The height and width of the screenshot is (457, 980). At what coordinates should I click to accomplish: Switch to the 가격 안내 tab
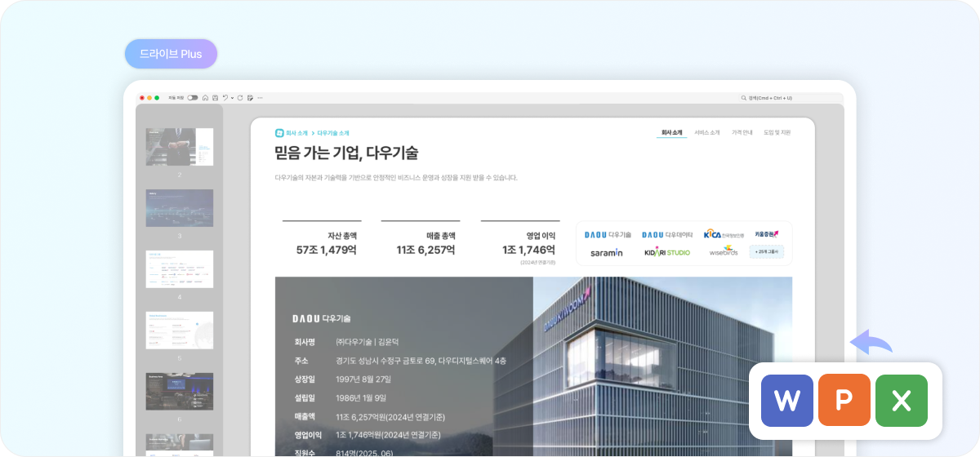click(742, 132)
